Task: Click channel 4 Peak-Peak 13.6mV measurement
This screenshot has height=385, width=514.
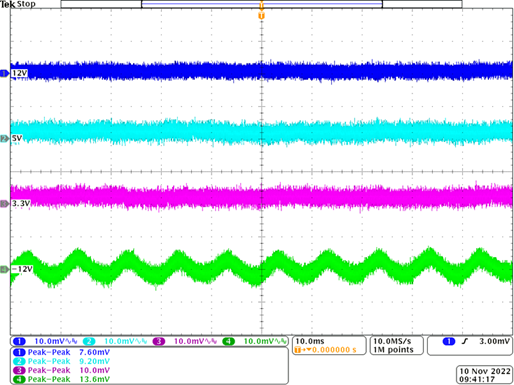Action: [x=62, y=379]
